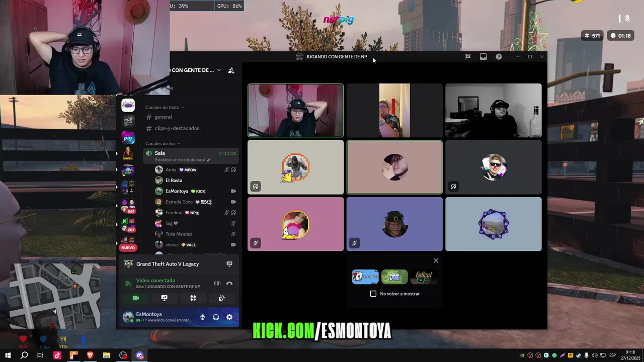Focus the pink-room webcam tile
644x362 pixels.
click(296, 110)
